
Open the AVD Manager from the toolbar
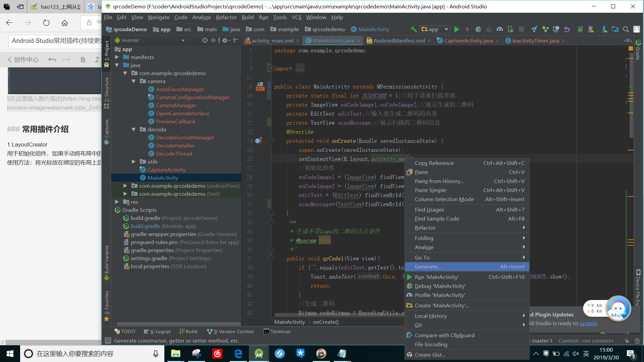click(x=591, y=29)
